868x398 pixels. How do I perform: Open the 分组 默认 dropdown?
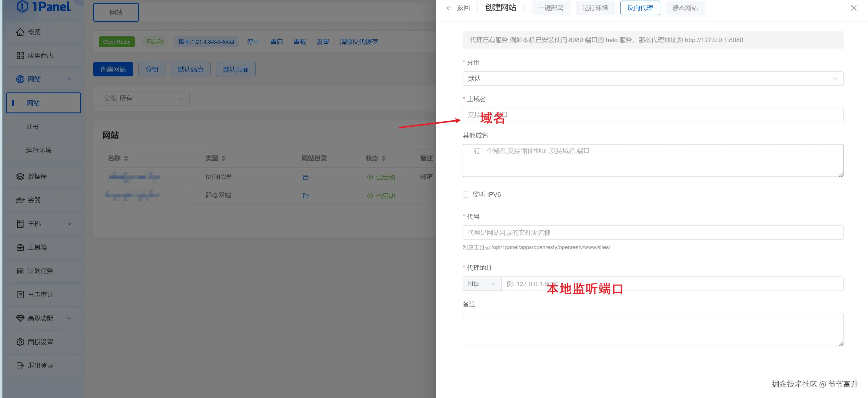[652, 79]
